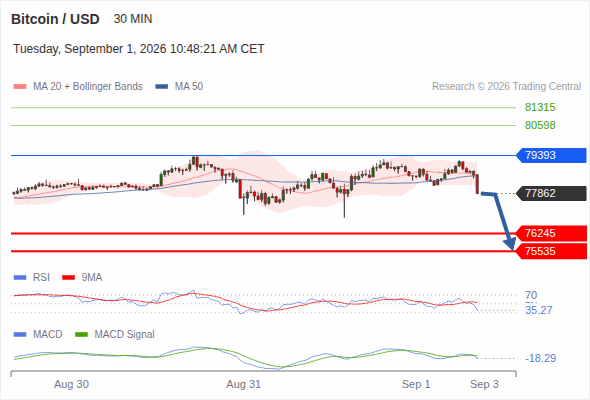
Task: Click the Tuesday, September 1, 2026 timestamp
Action: pos(139,49)
